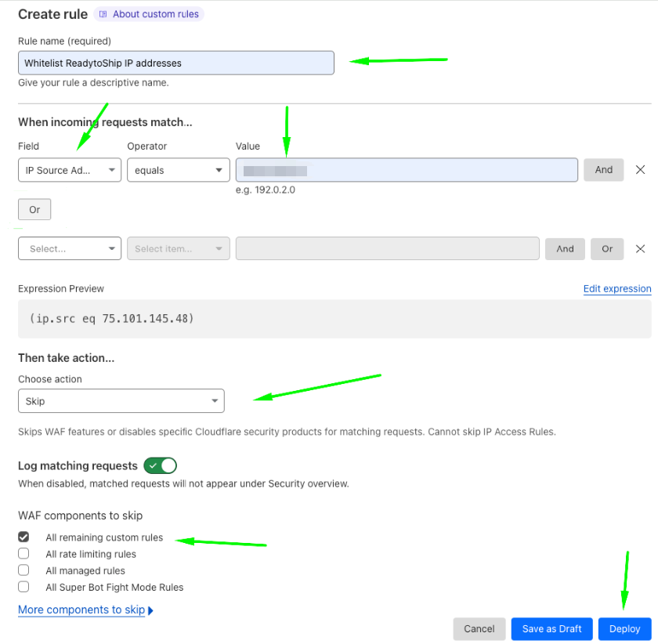Viewport: 658px width, 644px height.
Task: Click the rule name input field
Action: 176,63
